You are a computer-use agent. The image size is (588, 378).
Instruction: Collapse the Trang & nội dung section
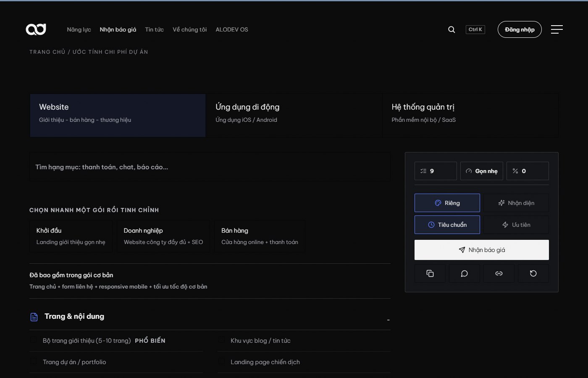click(388, 320)
